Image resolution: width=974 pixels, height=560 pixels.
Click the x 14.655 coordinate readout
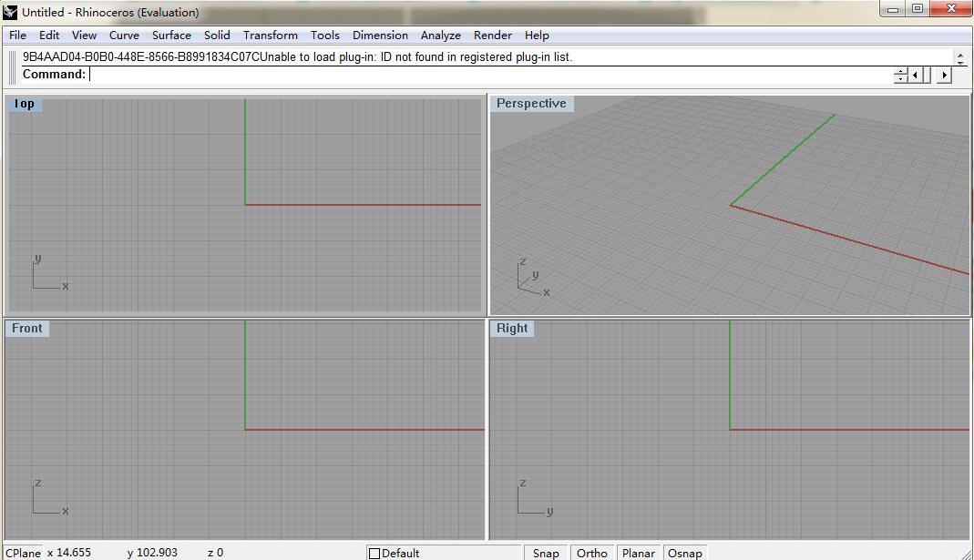click(69, 553)
